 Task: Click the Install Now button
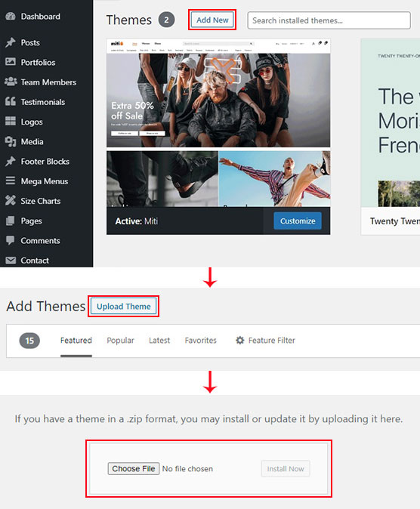(x=286, y=469)
